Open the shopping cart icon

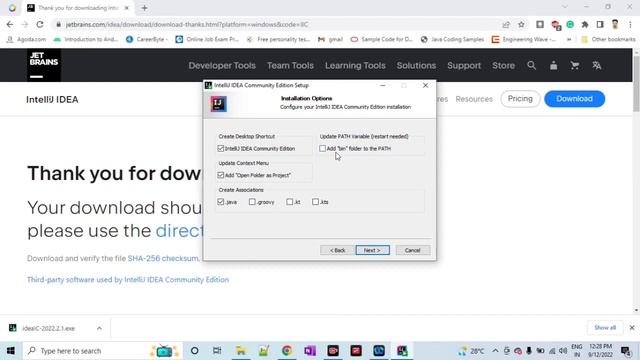point(575,65)
